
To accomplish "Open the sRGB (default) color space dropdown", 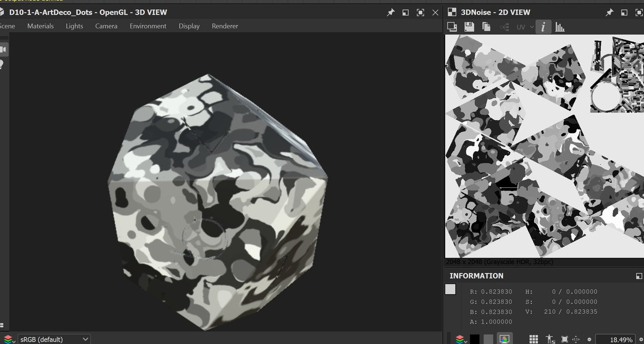I will pos(54,339).
